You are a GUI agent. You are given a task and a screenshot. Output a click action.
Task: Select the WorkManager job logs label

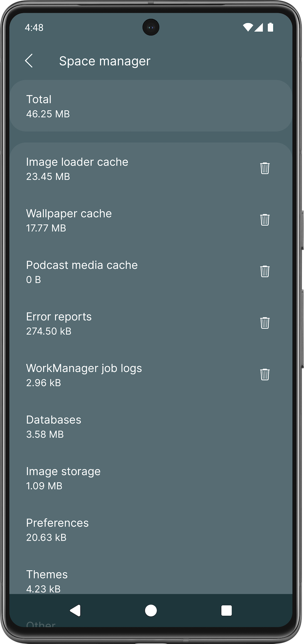84,368
